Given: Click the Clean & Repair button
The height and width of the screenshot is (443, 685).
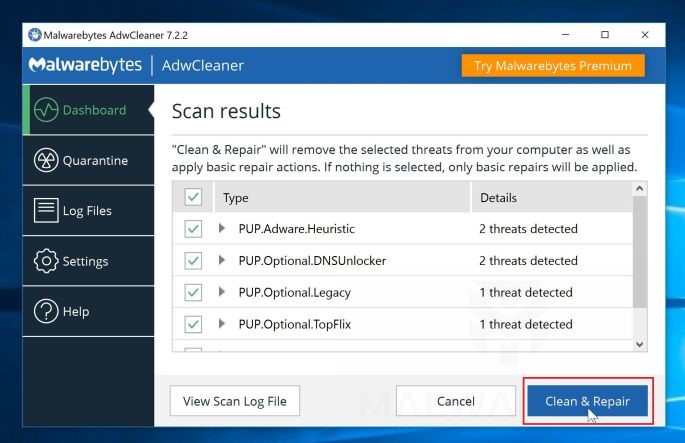Looking at the screenshot, I should click(588, 401).
